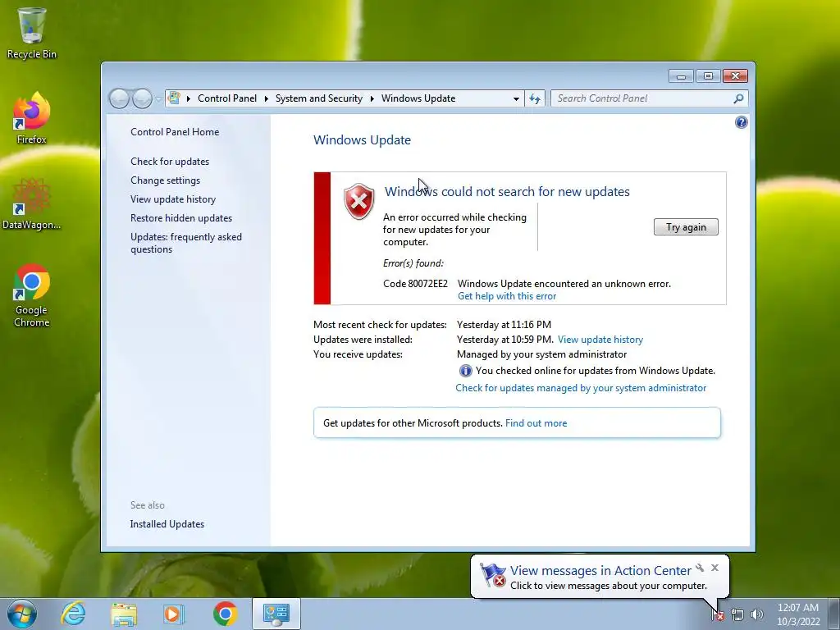Go to System and Security breadcrumb

pos(319,98)
